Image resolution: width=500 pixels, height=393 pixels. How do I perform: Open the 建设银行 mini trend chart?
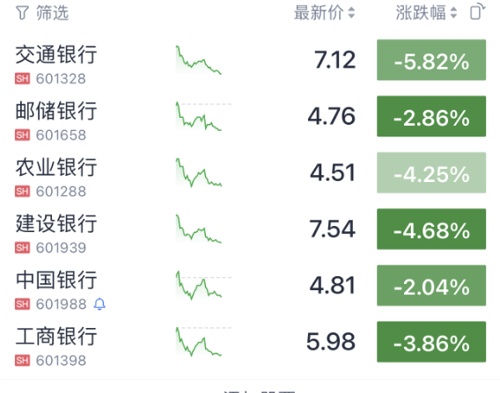[199, 229]
